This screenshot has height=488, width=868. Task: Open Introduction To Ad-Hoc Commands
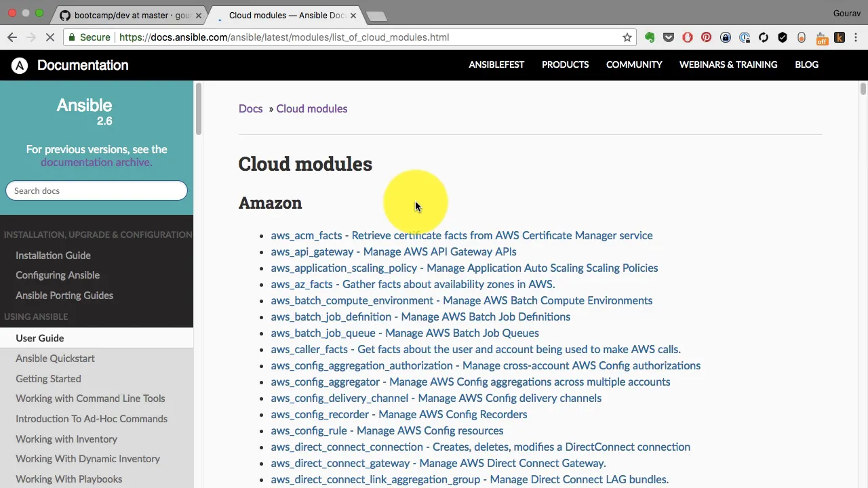[92, 419]
